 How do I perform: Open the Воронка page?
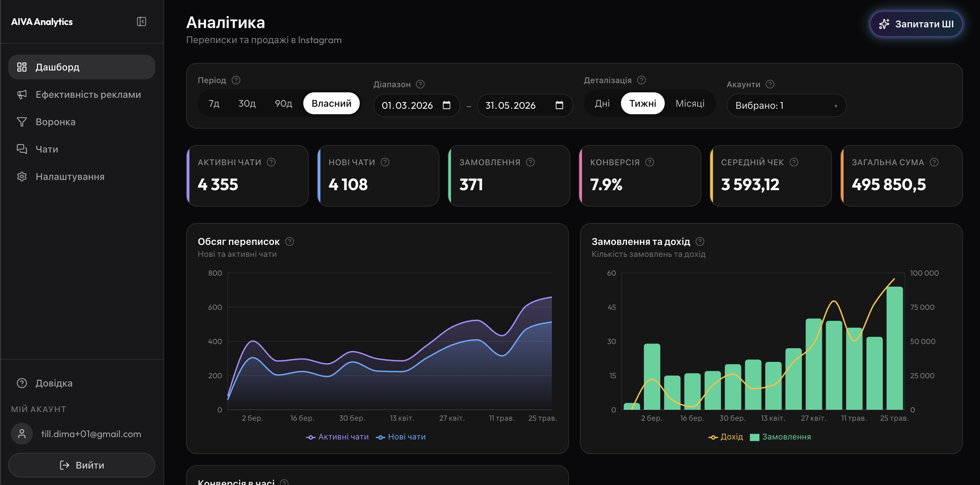point(82,122)
